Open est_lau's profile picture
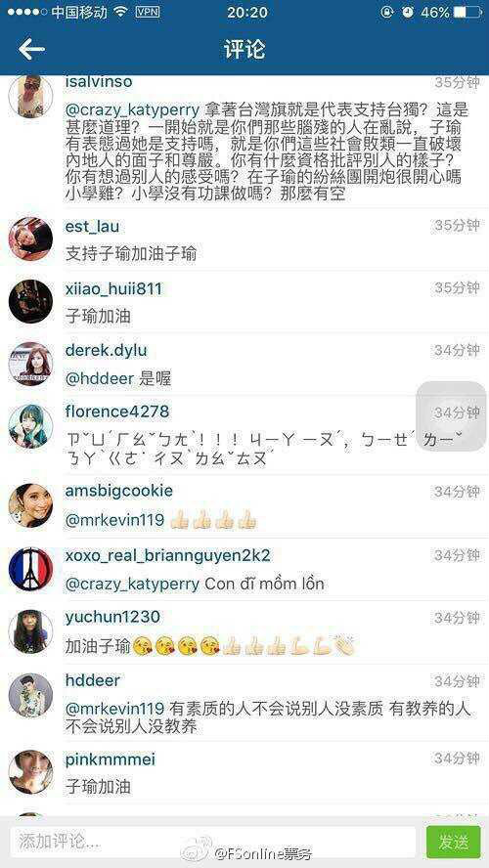 (30, 239)
